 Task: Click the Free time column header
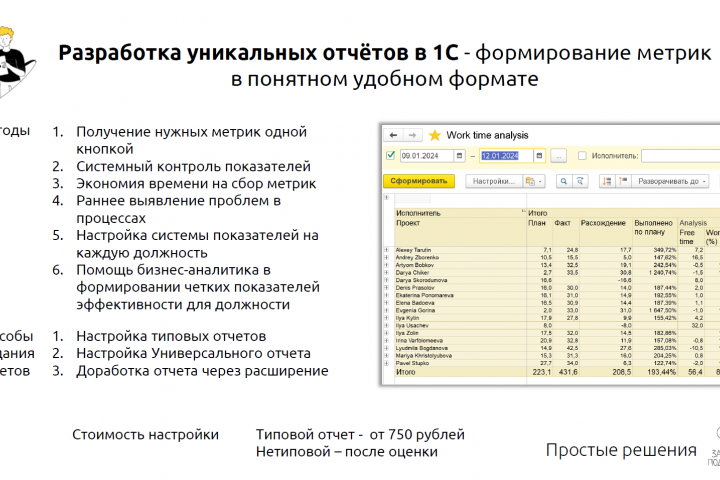tap(691, 237)
